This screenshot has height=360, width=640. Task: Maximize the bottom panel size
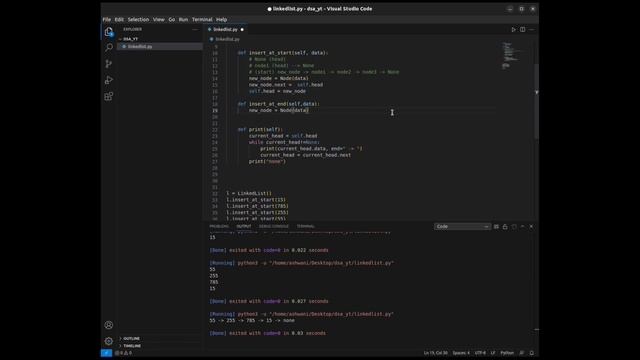click(522, 227)
